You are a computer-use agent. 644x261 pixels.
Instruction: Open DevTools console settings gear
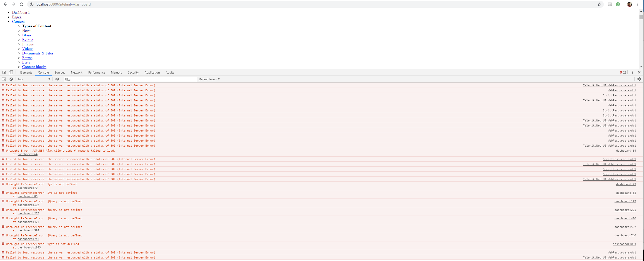[639, 79]
